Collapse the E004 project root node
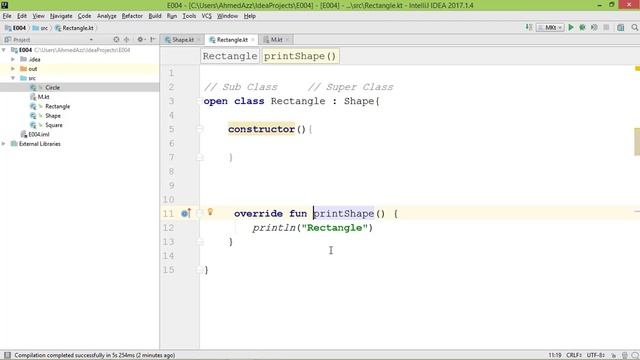This screenshot has width=640, height=360. [x=4, y=50]
